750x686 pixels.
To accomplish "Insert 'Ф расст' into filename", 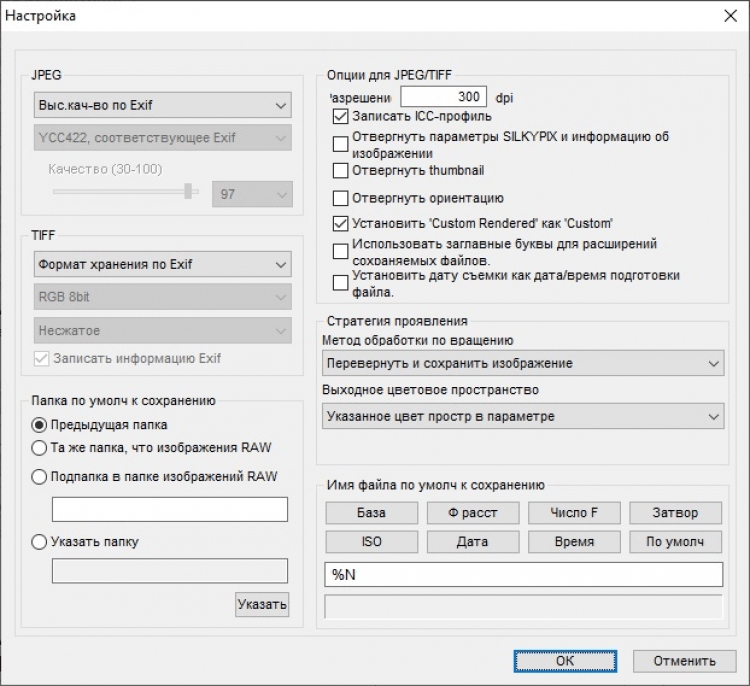I will (x=473, y=513).
